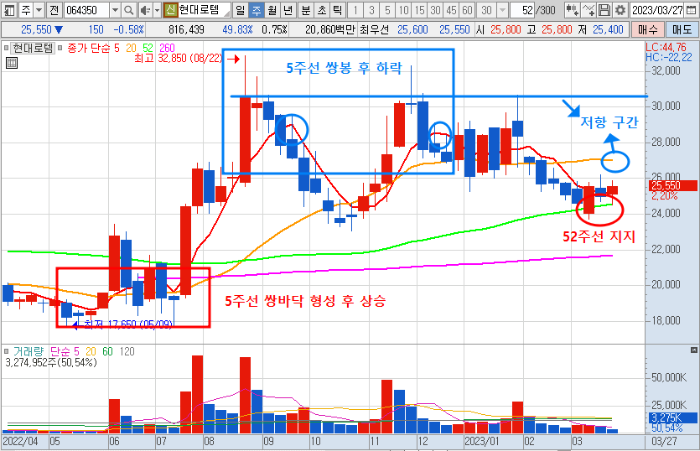Switch chart to daily 일 period

pyautogui.click(x=240, y=9)
